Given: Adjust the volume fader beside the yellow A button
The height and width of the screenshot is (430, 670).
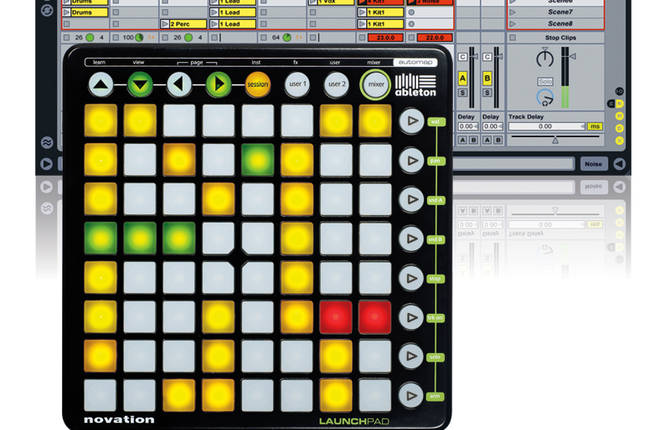Looking at the screenshot, I should (473, 77).
